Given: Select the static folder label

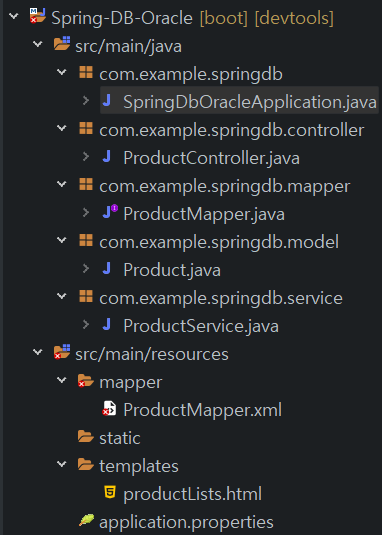Looking at the screenshot, I should 120,438.
